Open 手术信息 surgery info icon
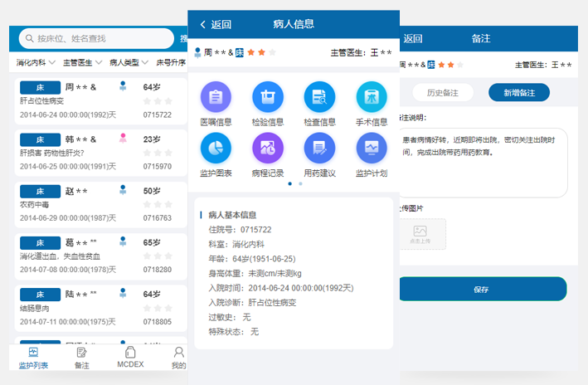588x385 pixels. click(x=371, y=98)
